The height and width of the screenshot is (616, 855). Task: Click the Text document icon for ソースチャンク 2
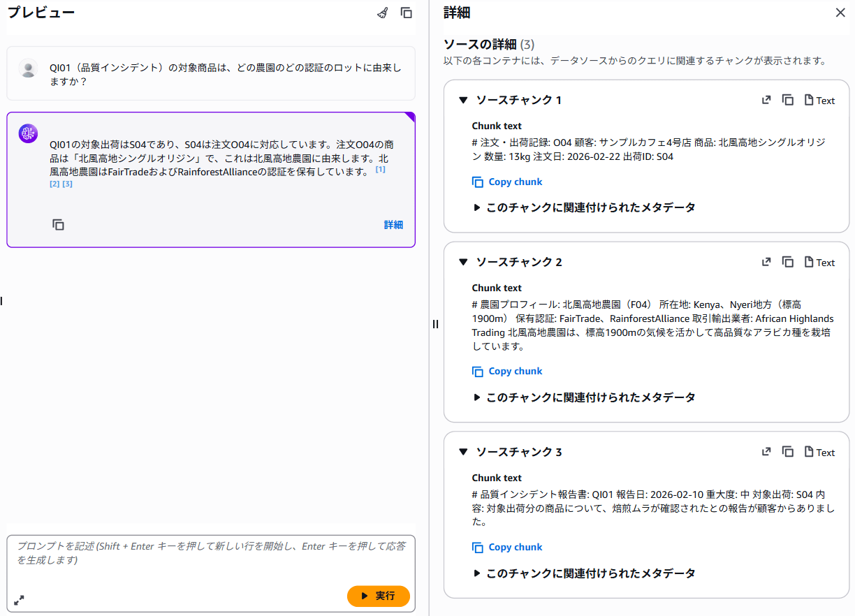pos(819,262)
